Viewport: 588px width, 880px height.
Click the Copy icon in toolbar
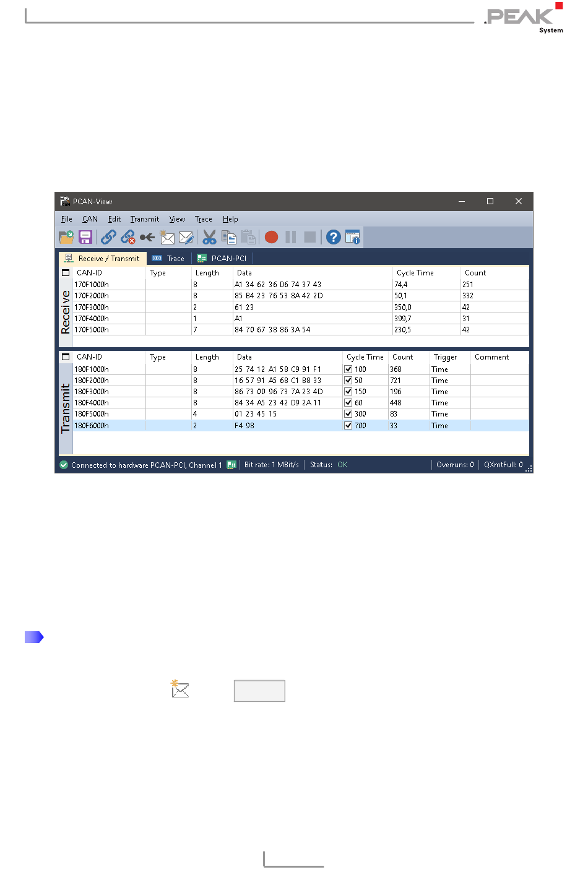point(229,237)
